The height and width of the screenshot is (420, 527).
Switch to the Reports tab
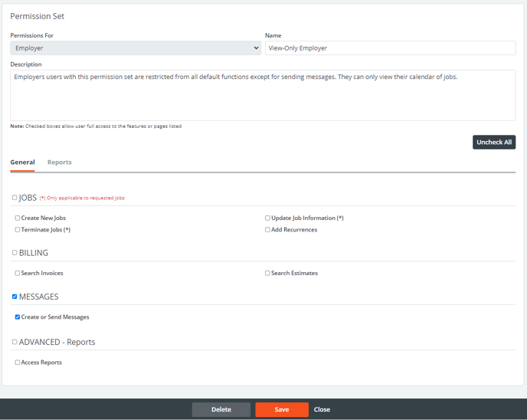click(59, 162)
